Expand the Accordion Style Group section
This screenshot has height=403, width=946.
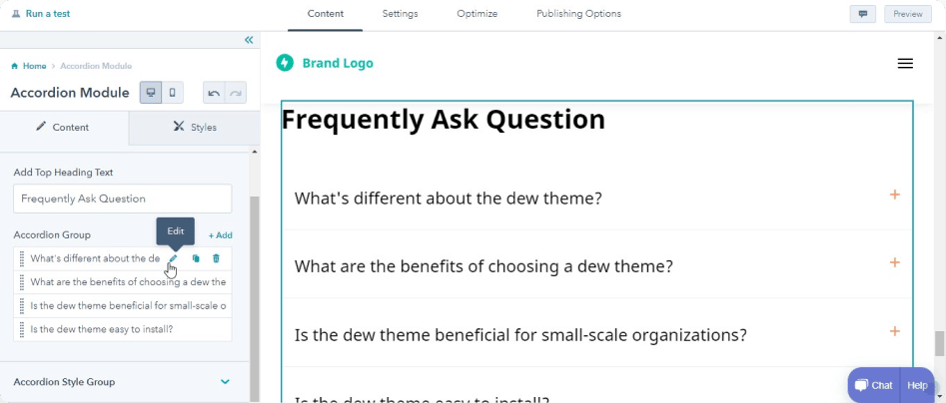pyautogui.click(x=225, y=382)
